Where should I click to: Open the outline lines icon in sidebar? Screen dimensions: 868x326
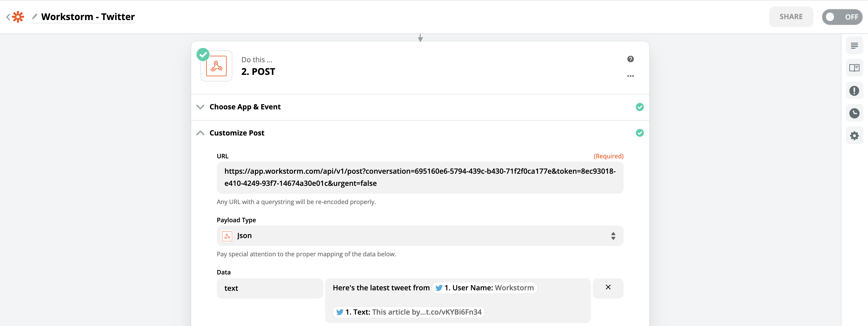pyautogui.click(x=854, y=45)
